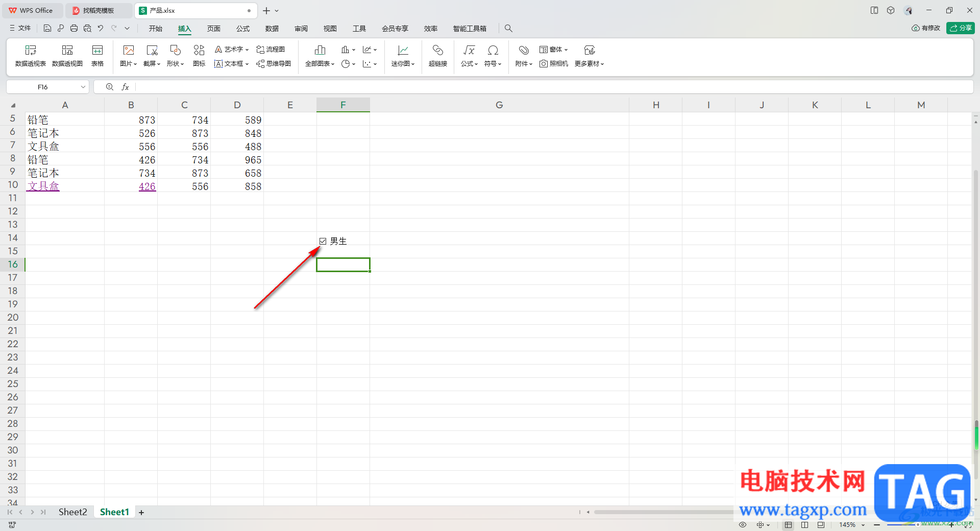Expand the pie chart dropdown
The width and height of the screenshot is (980, 531).
[354, 64]
